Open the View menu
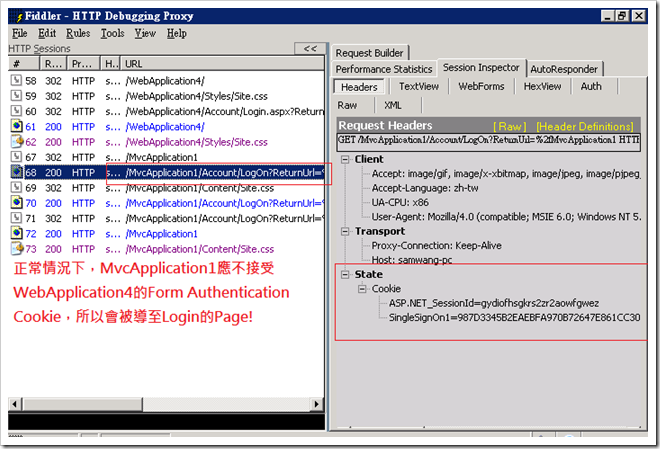Viewport: 660px width, 449px height. tap(145, 33)
